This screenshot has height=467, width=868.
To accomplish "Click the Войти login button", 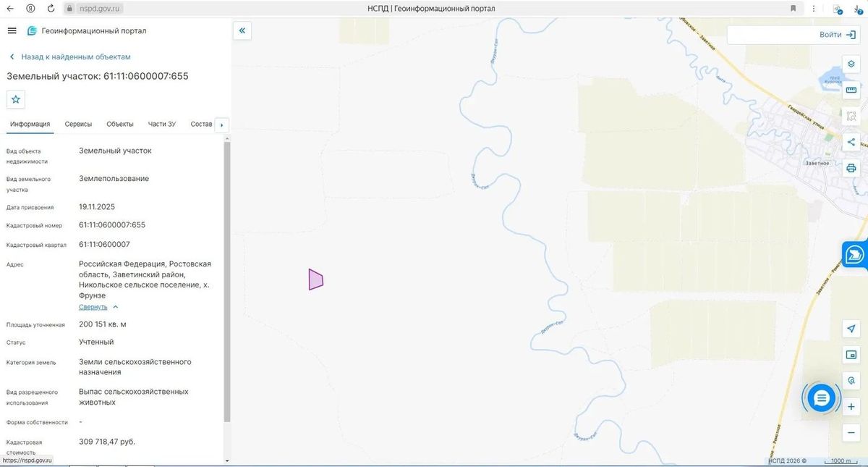I will pos(838,35).
